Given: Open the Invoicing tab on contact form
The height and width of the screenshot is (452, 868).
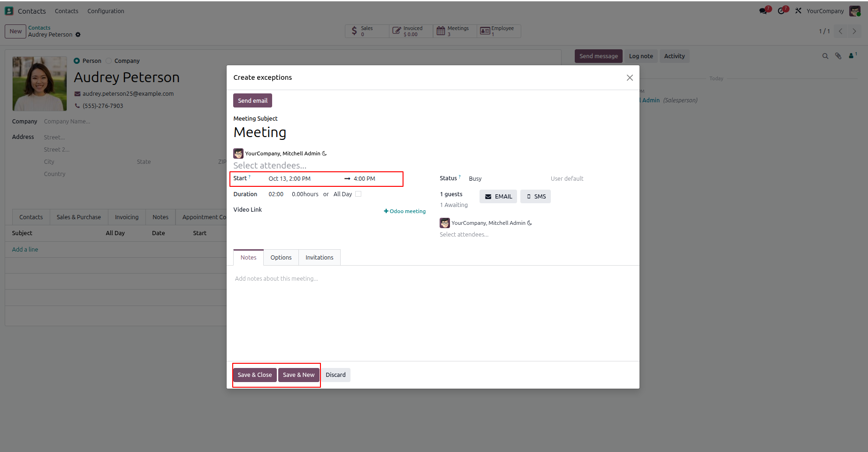Looking at the screenshot, I should click(x=127, y=217).
